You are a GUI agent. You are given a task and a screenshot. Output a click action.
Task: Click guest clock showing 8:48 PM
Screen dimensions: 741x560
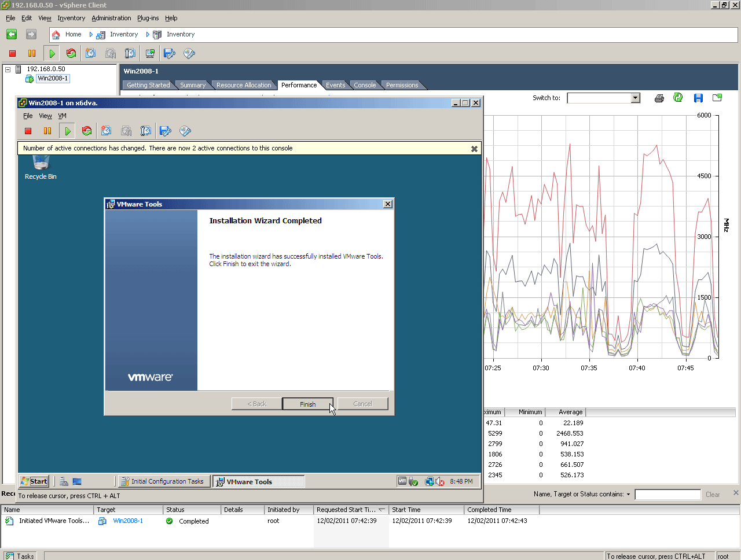point(461,481)
